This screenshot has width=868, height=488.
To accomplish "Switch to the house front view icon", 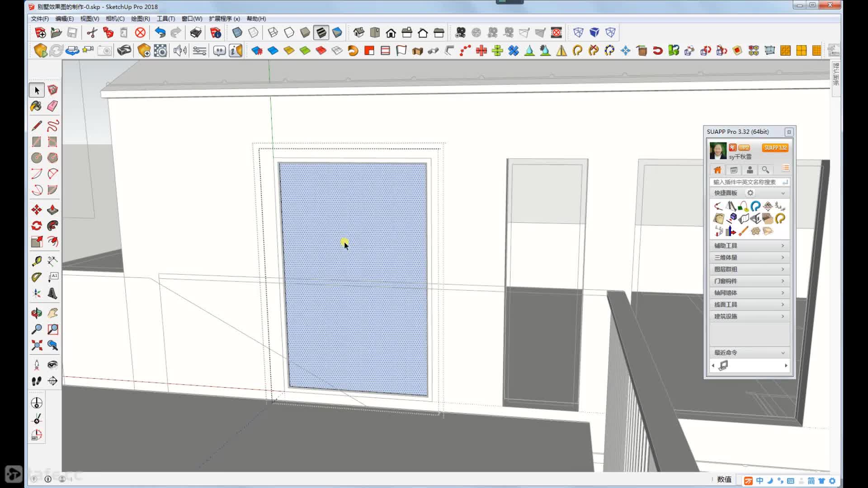I will pyautogui.click(x=391, y=33).
